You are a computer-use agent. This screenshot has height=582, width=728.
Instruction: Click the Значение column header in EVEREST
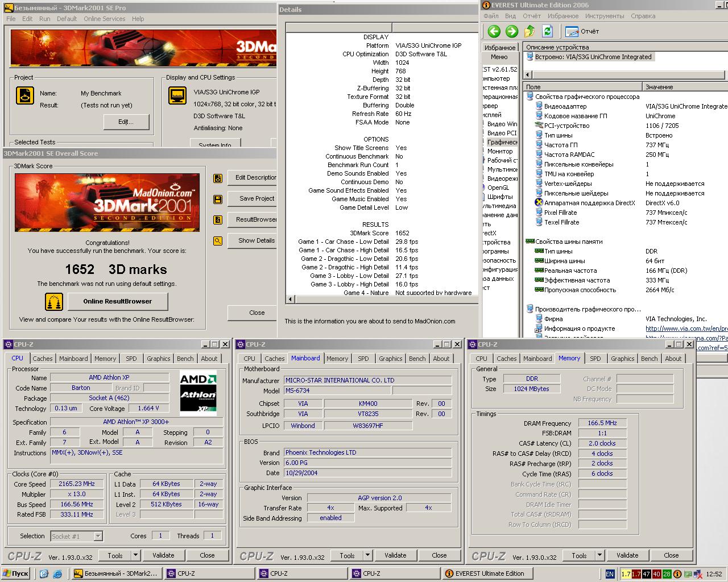685,87
